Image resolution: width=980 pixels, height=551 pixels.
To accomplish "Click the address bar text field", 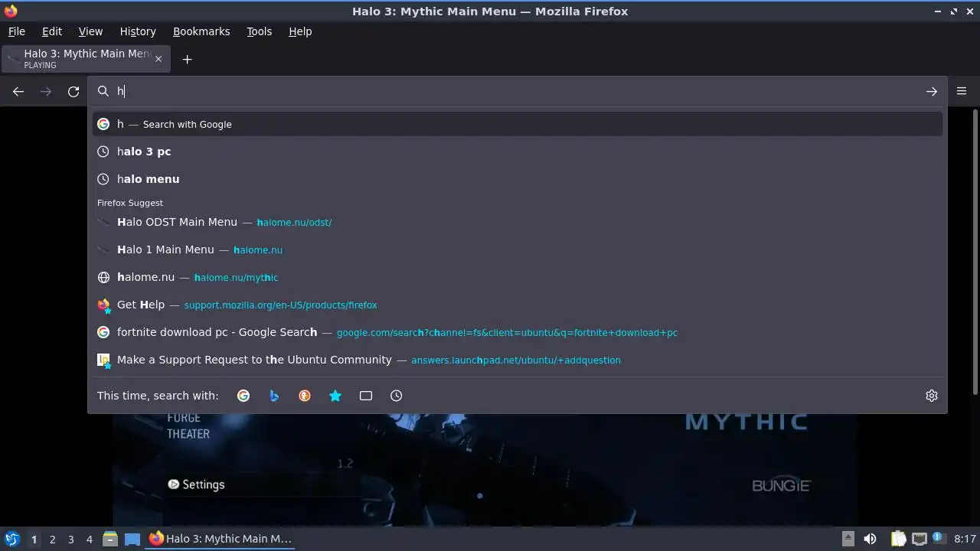I will coord(517,91).
